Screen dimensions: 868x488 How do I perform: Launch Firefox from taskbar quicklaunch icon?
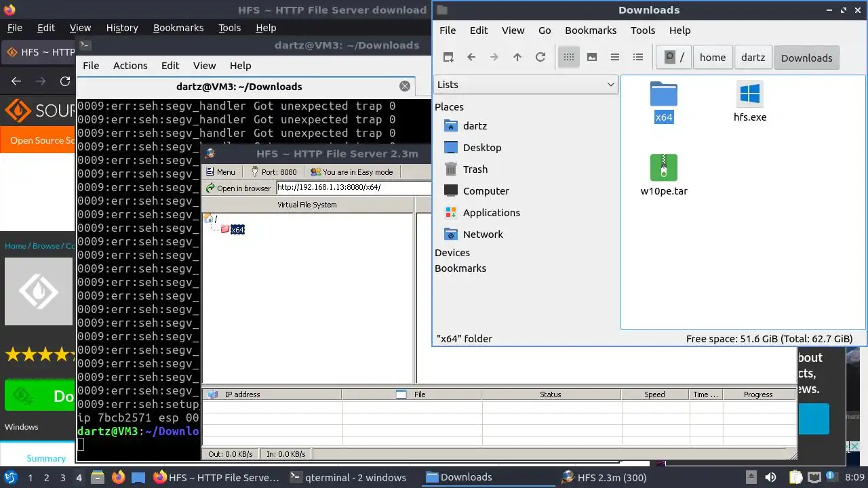coord(118,477)
